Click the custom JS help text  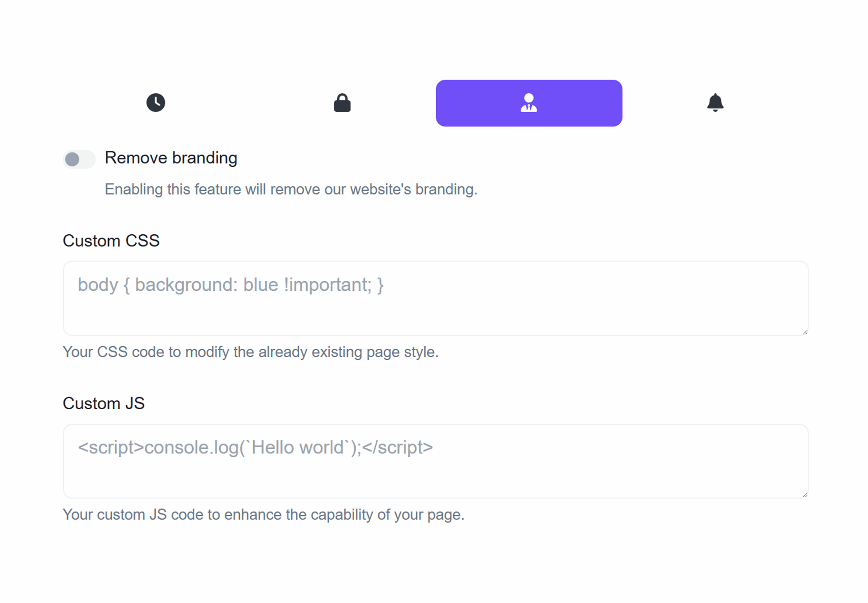(x=263, y=514)
